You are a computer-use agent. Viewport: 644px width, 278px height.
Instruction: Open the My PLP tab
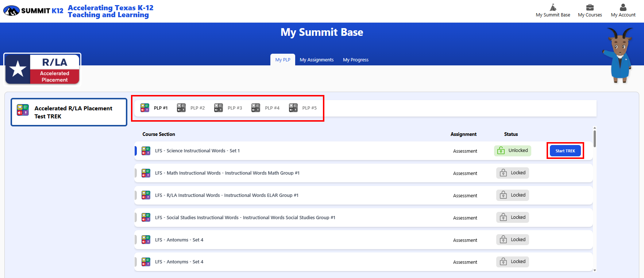(x=283, y=60)
